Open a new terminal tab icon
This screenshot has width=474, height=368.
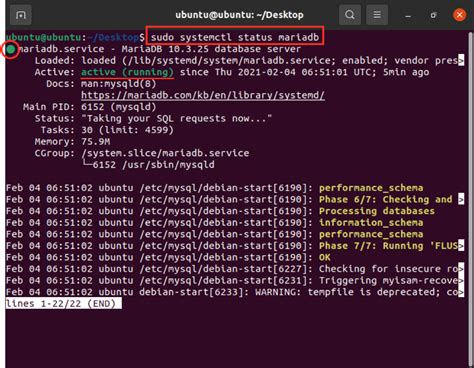tap(21, 15)
